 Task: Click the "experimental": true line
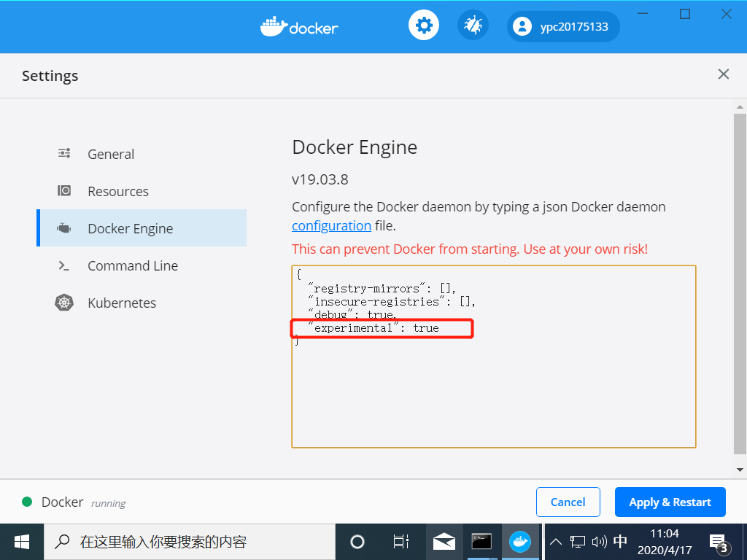[x=373, y=327]
